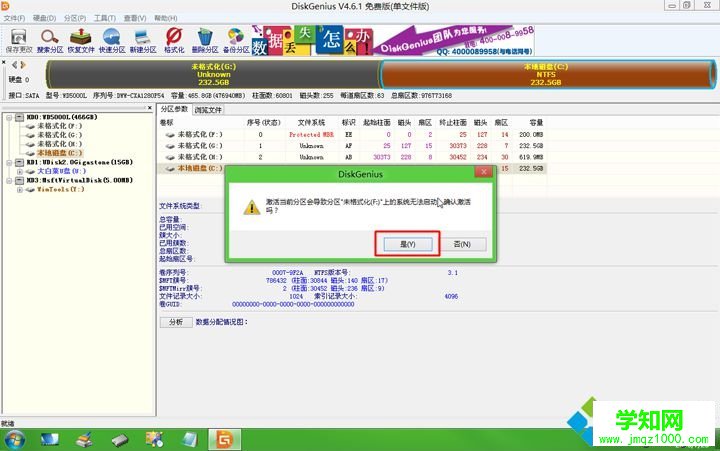720x451 pixels.
Task: Start 快速分区 quick partition
Action: [x=112, y=40]
